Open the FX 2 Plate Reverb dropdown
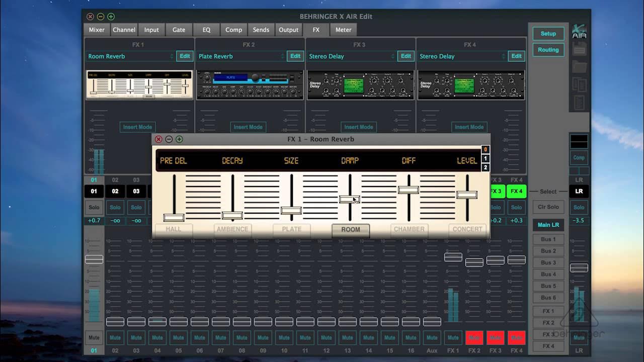The image size is (644, 362). [x=241, y=56]
